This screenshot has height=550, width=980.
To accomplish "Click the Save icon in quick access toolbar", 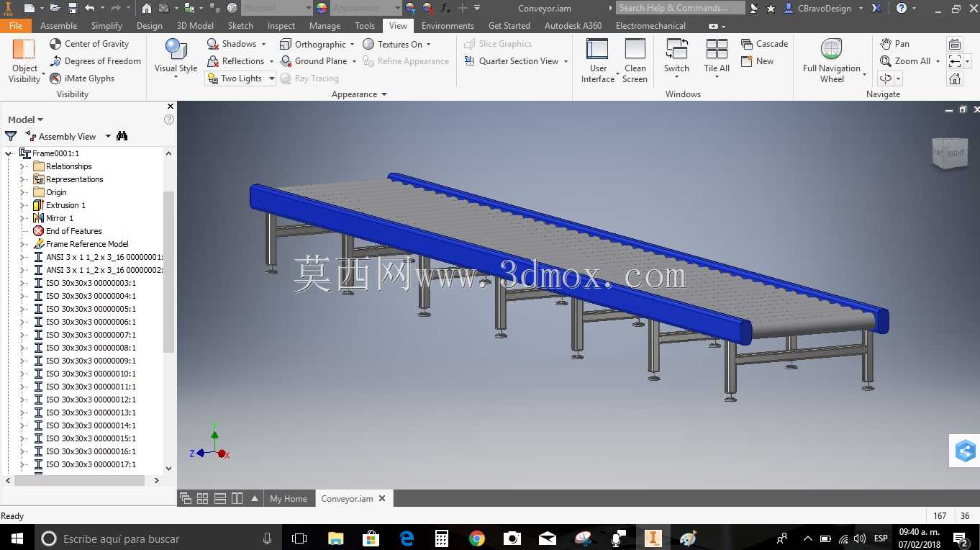I will coord(73,8).
